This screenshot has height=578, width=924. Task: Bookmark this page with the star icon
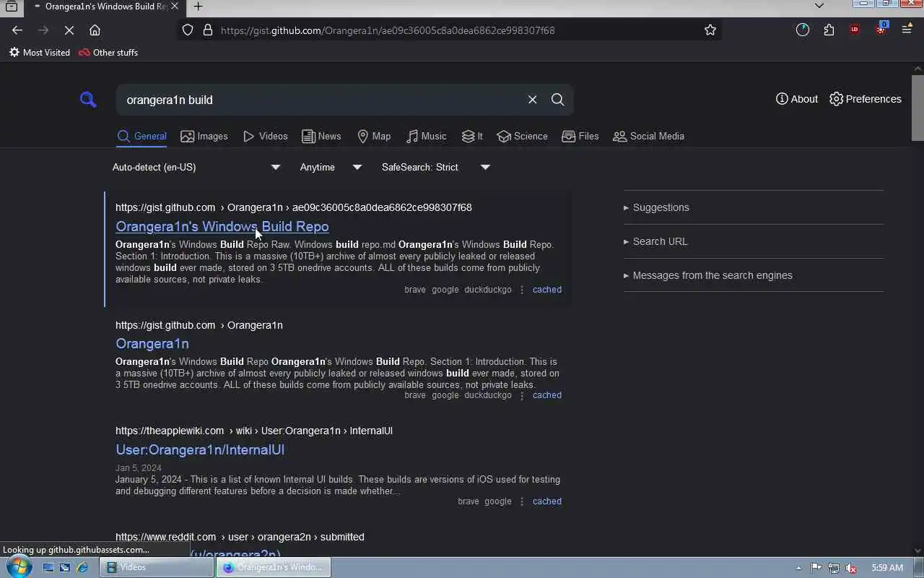[x=710, y=30]
